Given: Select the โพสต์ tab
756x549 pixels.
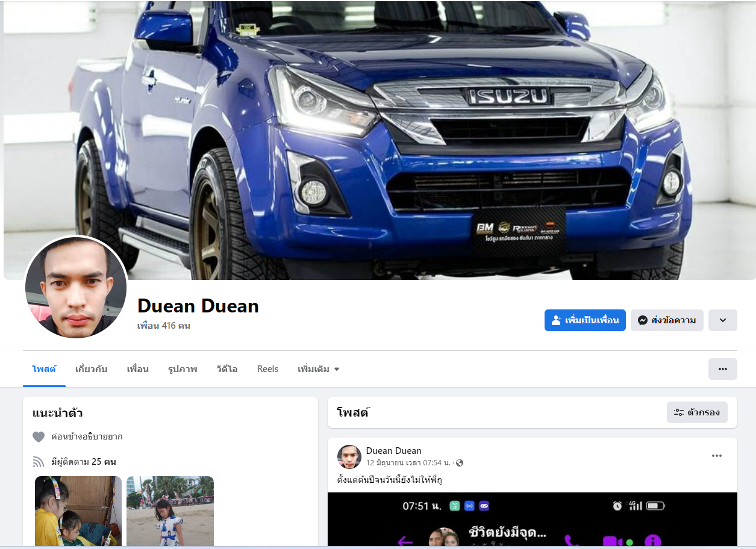Looking at the screenshot, I should click(x=44, y=369).
